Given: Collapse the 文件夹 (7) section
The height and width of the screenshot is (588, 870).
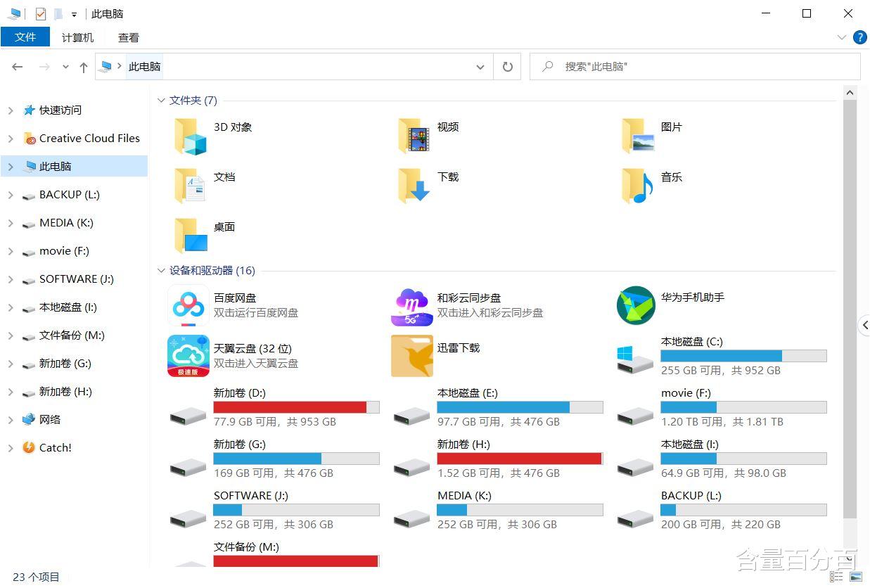Looking at the screenshot, I should (161, 100).
